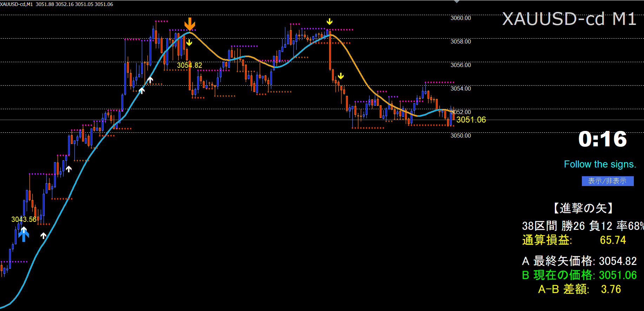Viewport: 644px width, 311px height.
Task: Click the yellow down arrow after the sharp price drop
Action: 341,76
